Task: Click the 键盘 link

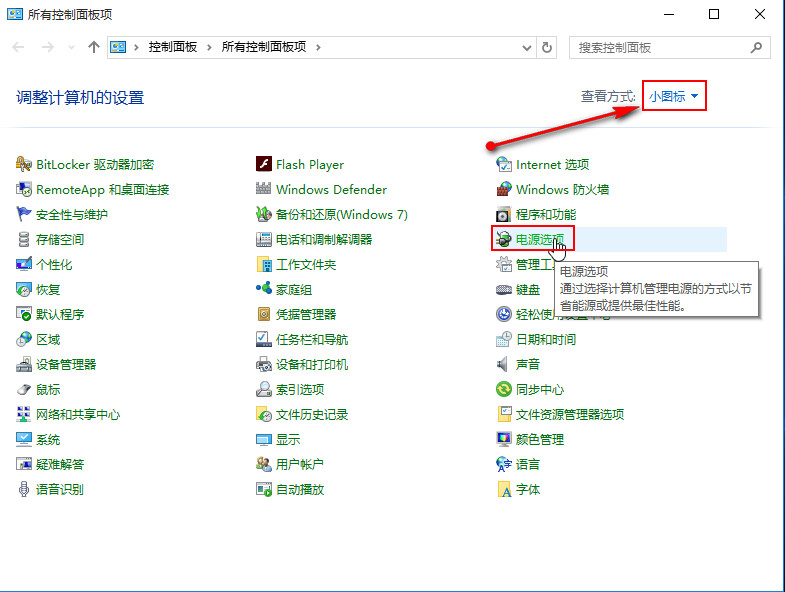Action: coord(528,289)
